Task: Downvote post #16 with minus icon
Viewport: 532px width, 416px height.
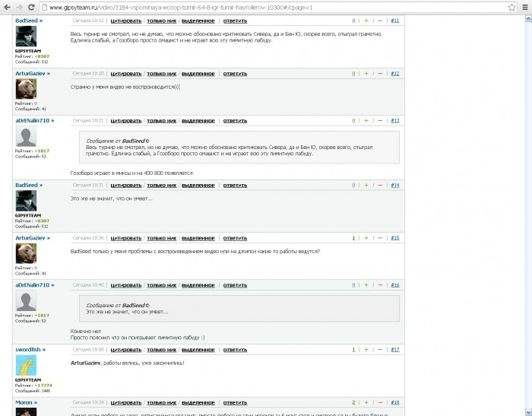Action: tap(380, 285)
